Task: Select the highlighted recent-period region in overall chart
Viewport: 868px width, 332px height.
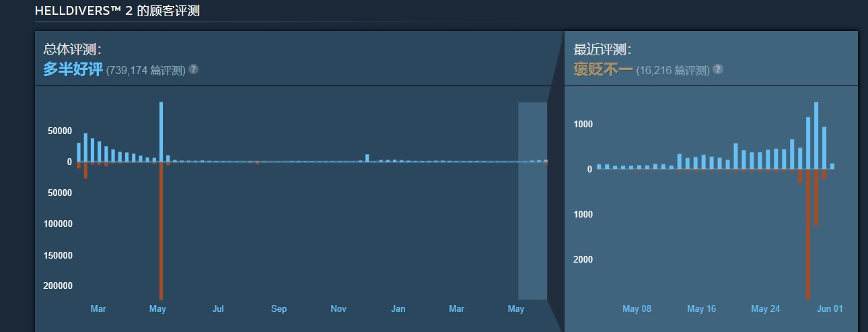Action: [x=532, y=202]
